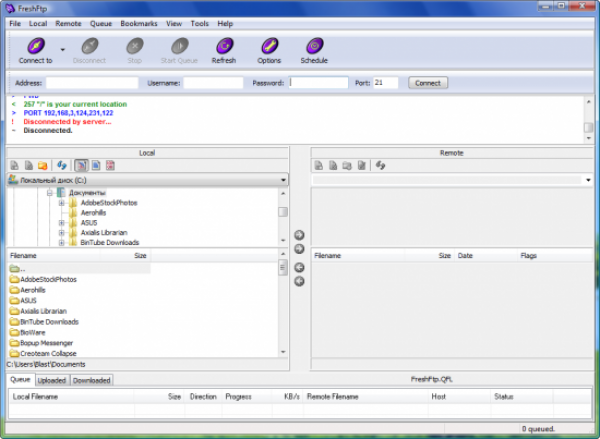Click the Connect to toolbar icon
The image size is (600, 439).
point(34,48)
